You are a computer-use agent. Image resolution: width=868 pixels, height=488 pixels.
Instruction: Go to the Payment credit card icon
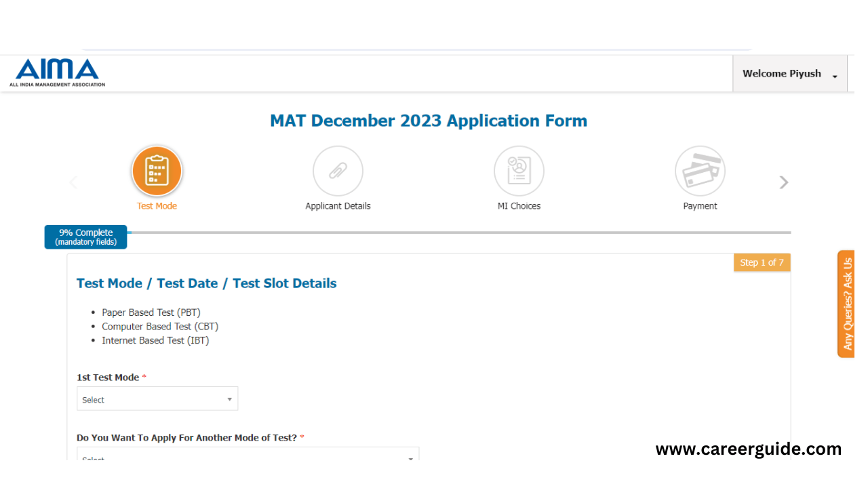click(700, 171)
